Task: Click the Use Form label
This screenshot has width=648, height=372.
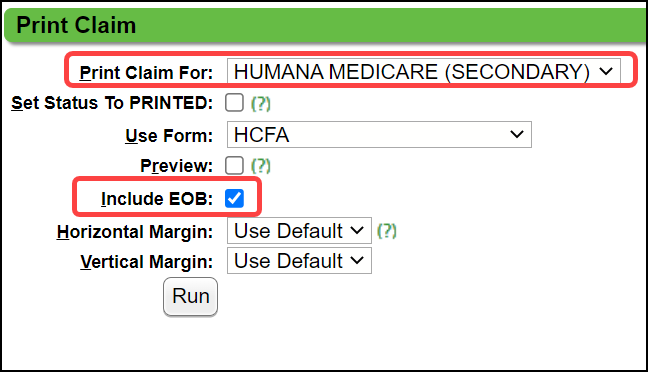Action: pyautogui.click(x=169, y=136)
